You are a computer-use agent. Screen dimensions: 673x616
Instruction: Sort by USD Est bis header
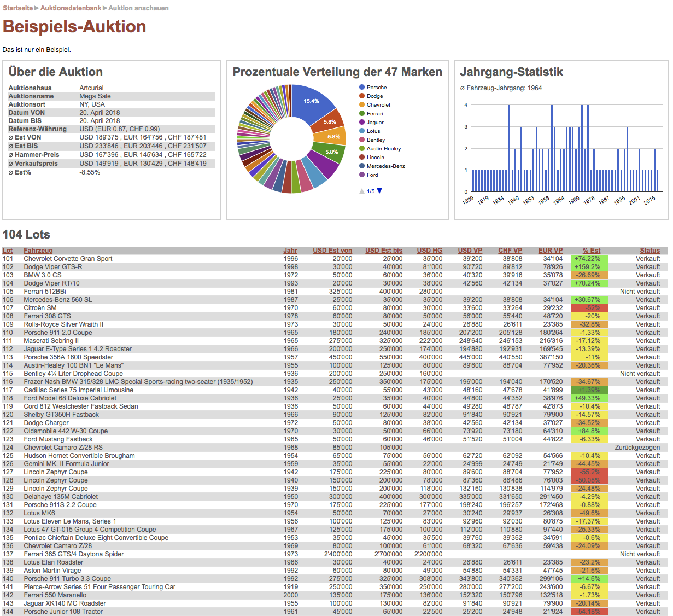(384, 251)
